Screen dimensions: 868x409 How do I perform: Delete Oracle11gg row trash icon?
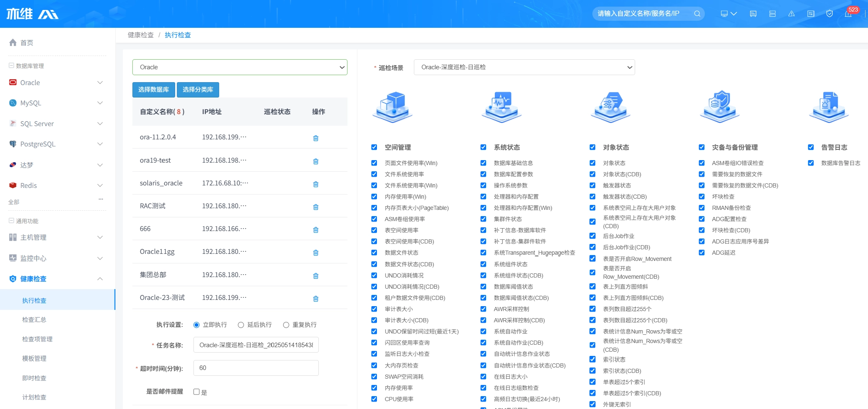click(316, 253)
